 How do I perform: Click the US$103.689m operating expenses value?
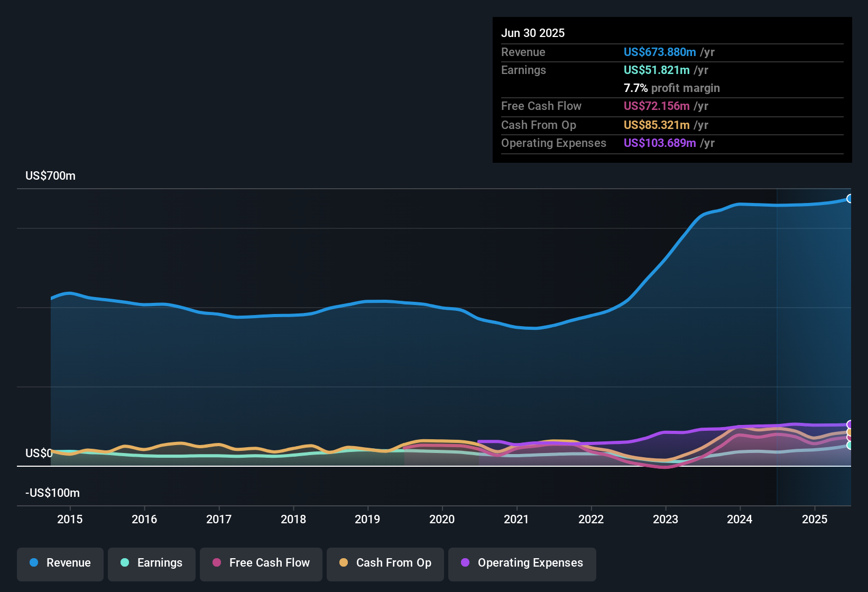pyautogui.click(x=660, y=143)
